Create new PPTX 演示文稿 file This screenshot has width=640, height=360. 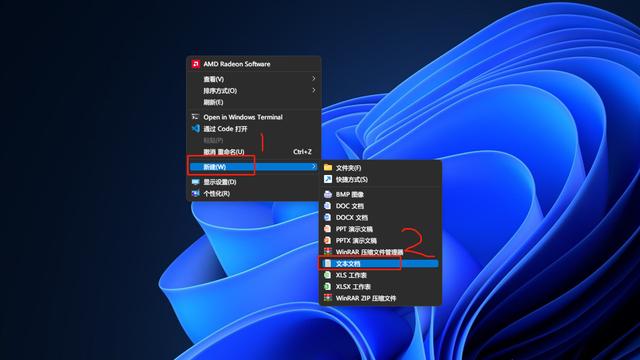tap(380, 240)
